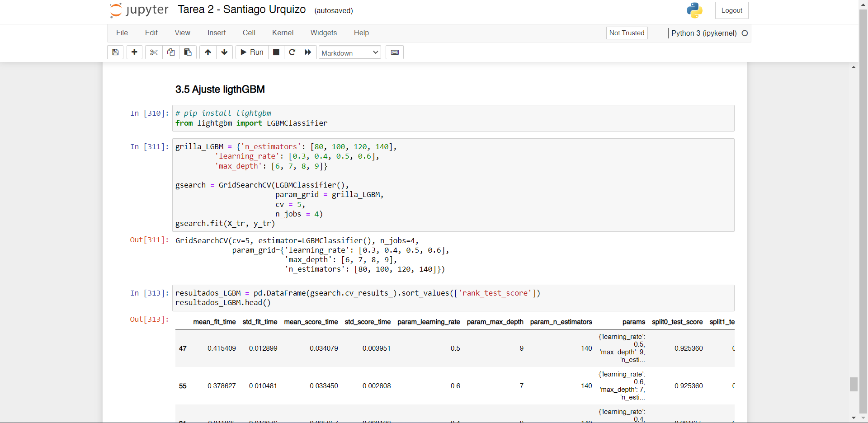Restart kernel and run all cells
This screenshot has height=423, width=868.
pos(308,52)
